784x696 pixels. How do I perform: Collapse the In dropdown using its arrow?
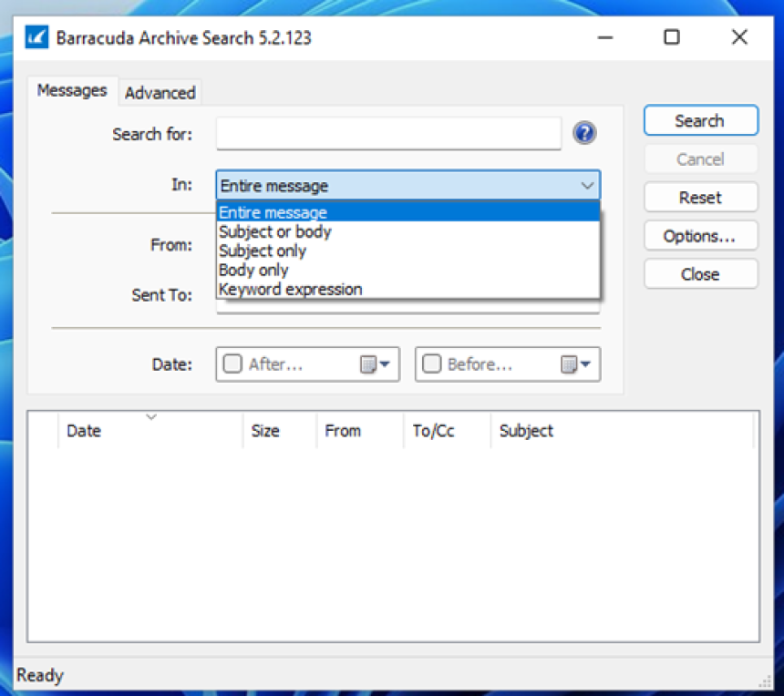point(587,186)
